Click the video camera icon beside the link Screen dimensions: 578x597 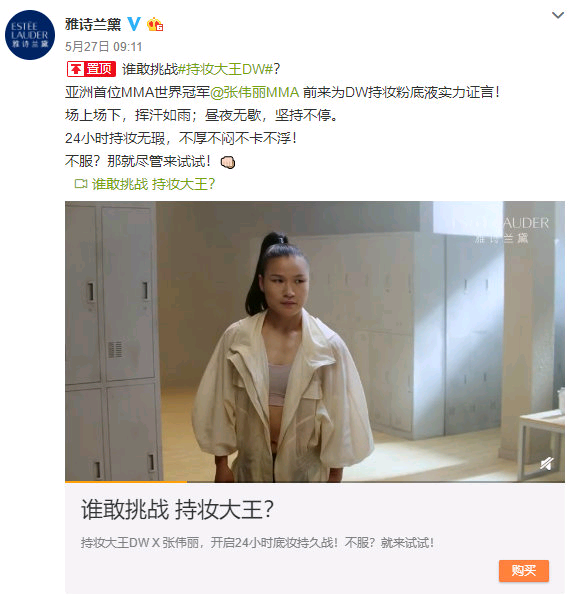click(80, 184)
